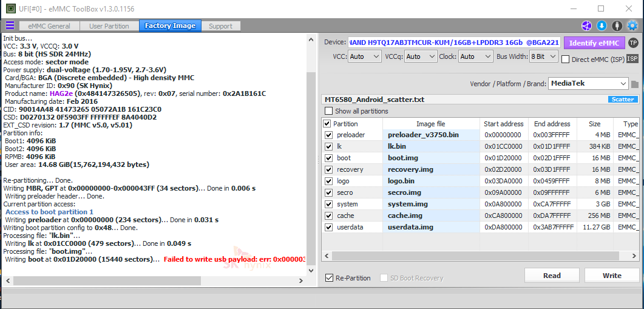Click the log panel scroll-up arrow
644x309 pixels.
pos(311,39)
